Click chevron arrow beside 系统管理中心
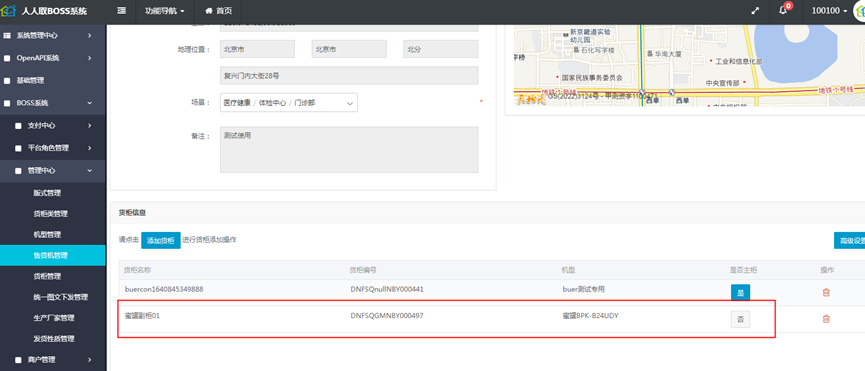Viewport: 865px width, 371px height. pyautogui.click(x=89, y=35)
